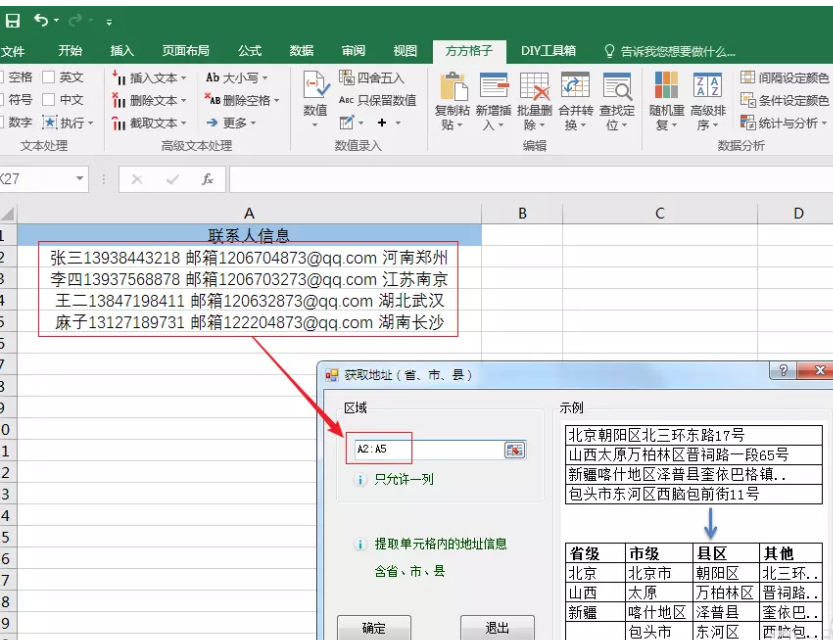Click the 间隔设定颜色 tool
Viewport: 833px width, 640px height.
(784, 78)
